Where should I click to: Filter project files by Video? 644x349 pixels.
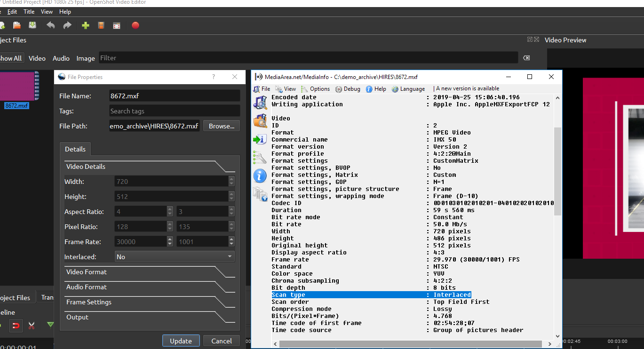pyautogui.click(x=37, y=58)
